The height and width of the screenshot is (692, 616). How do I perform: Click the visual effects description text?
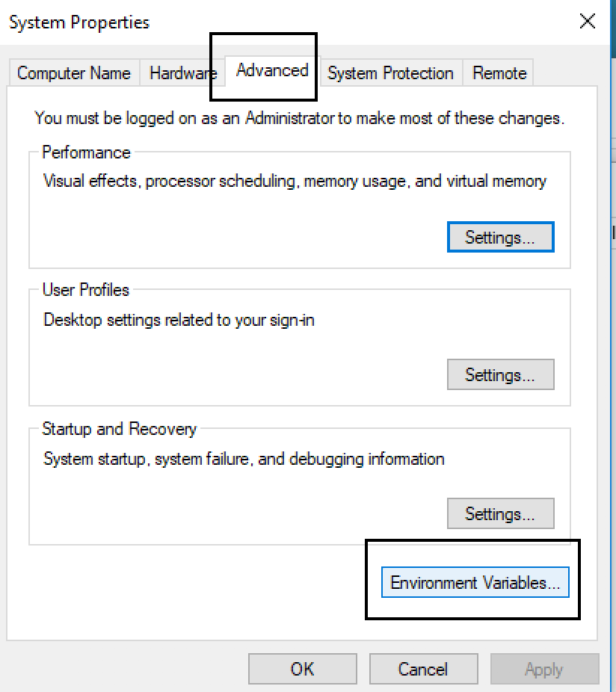(295, 181)
